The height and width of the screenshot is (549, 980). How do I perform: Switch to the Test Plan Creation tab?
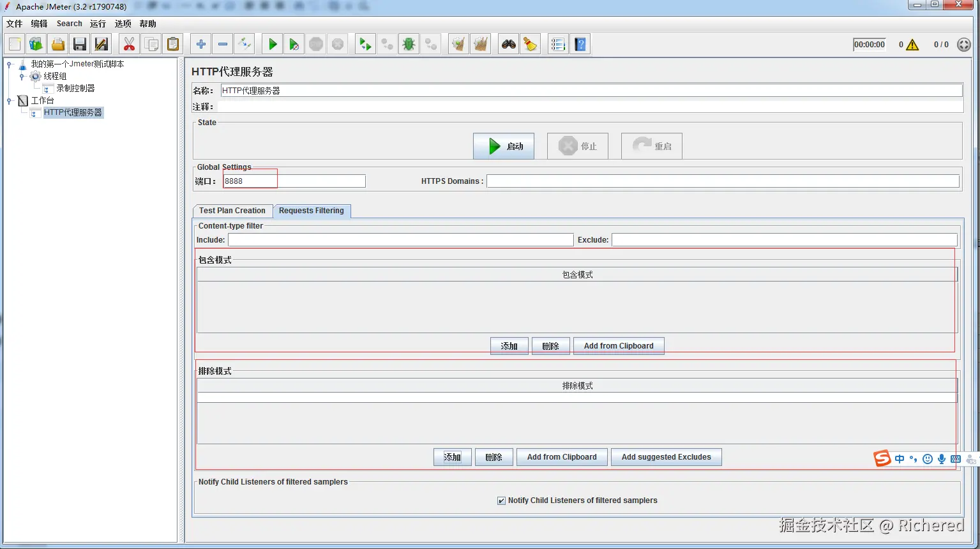point(232,211)
